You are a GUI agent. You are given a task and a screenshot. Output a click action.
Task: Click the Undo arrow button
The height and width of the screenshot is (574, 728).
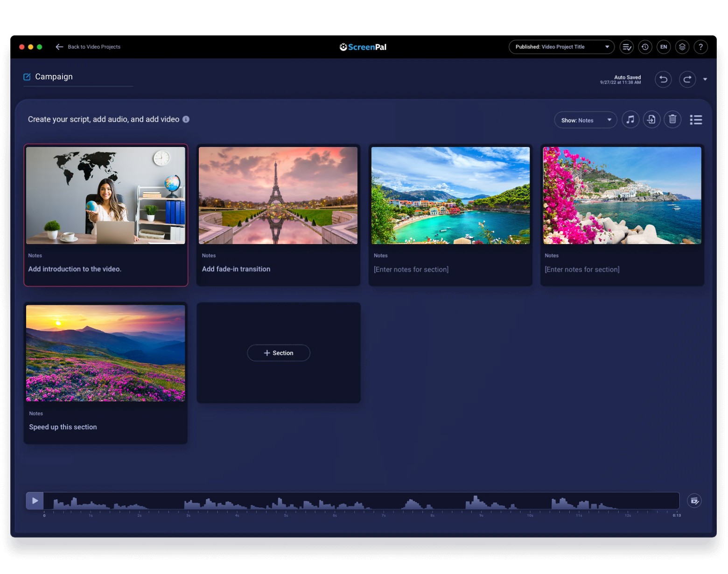[x=663, y=79]
